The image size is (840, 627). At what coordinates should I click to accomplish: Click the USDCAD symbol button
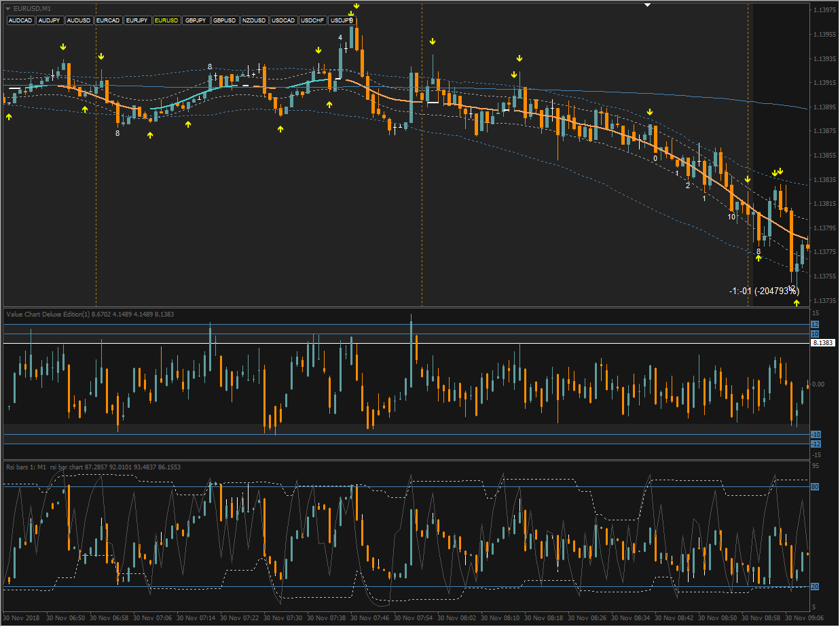tap(283, 20)
